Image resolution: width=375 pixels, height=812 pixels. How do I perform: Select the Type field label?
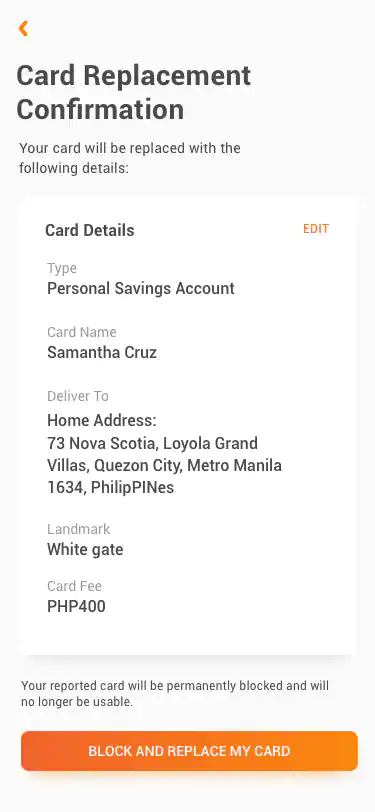point(62,268)
